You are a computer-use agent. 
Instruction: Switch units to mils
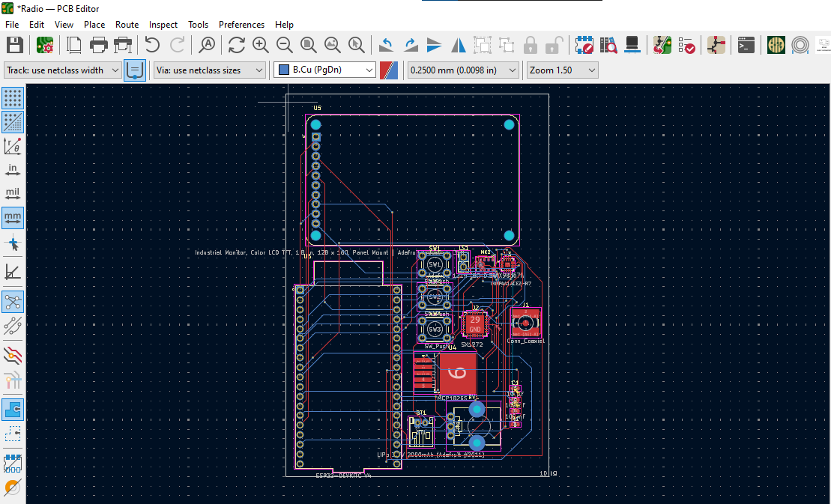tap(13, 194)
